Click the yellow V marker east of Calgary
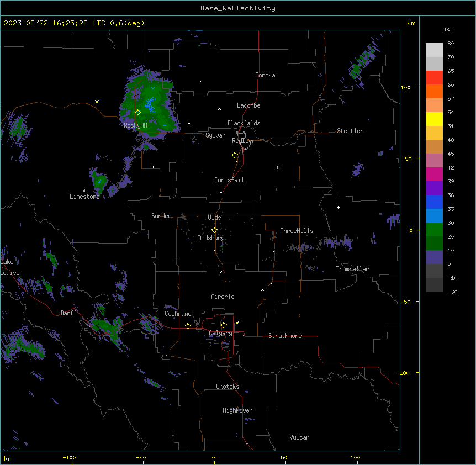Viewport: 476px width, 465px height. coord(237,323)
